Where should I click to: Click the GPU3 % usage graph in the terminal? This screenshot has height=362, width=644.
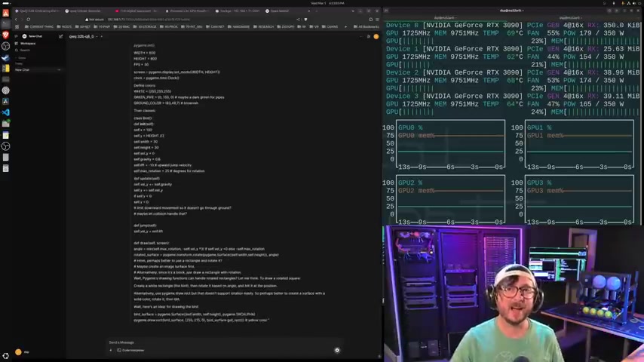click(x=579, y=199)
